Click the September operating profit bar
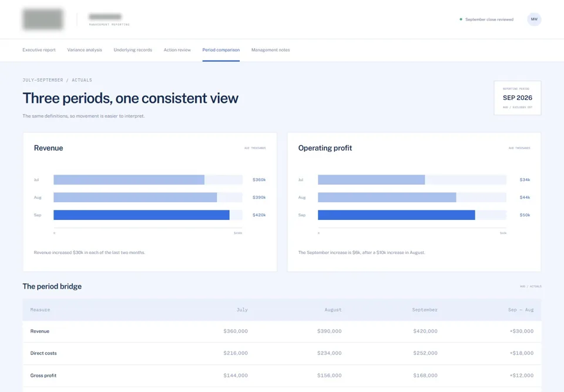This screenshot has height=392, width=564. (x=397, y=215)
